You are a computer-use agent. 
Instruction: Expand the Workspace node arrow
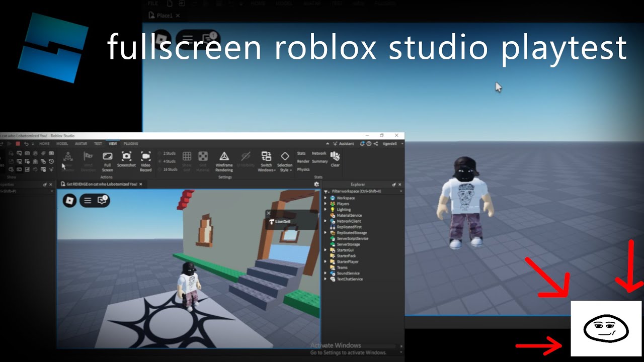[326, 198]
